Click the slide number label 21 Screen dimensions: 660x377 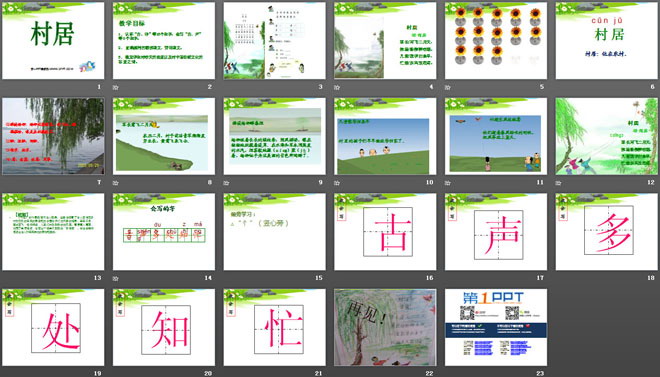click(x=319, y=373)
